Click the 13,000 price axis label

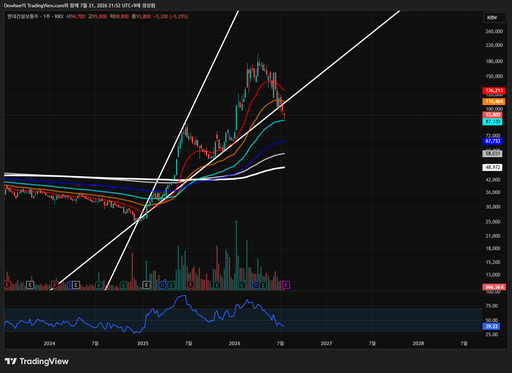[493, 275]
